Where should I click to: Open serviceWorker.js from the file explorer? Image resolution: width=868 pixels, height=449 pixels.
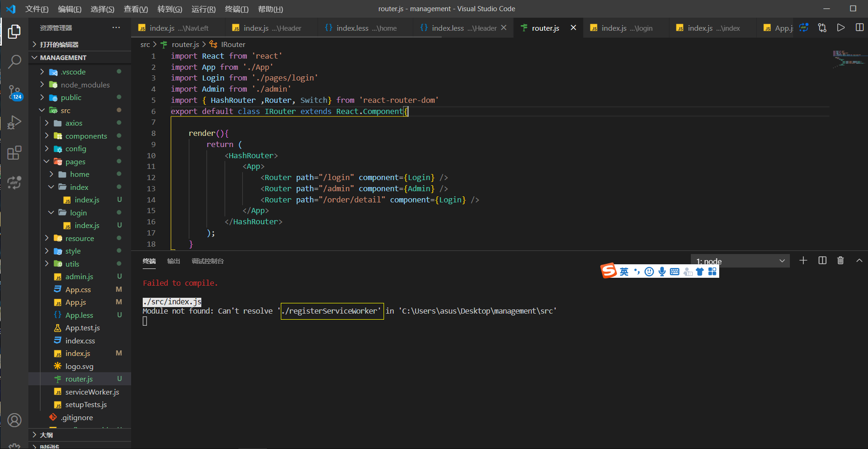pos(92,392)
